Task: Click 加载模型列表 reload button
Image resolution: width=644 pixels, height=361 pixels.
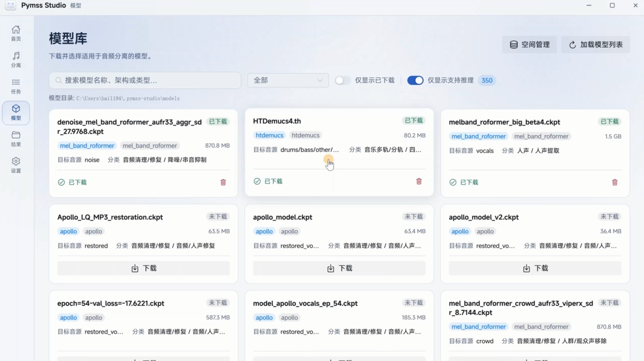Action: (x=596, y=45)
